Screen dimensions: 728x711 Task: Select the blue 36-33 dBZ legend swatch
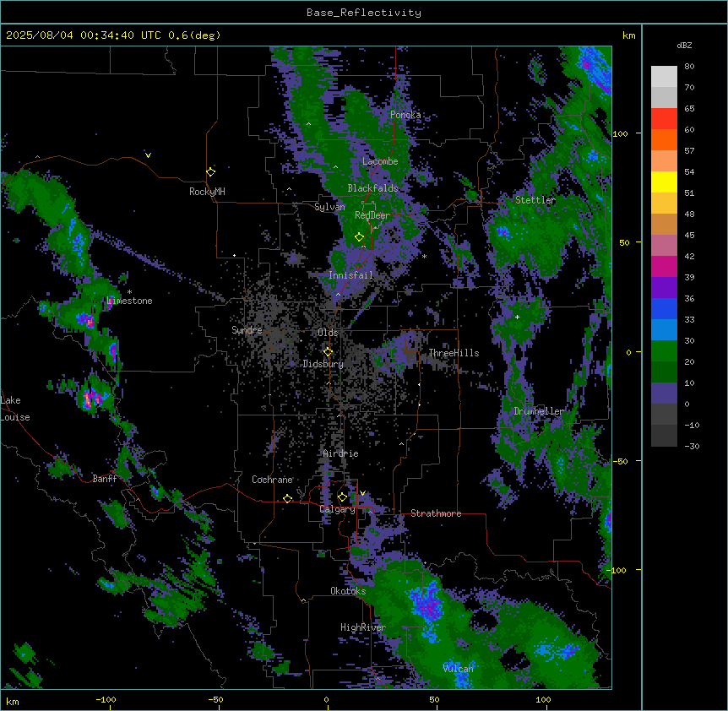coord(664,308)
